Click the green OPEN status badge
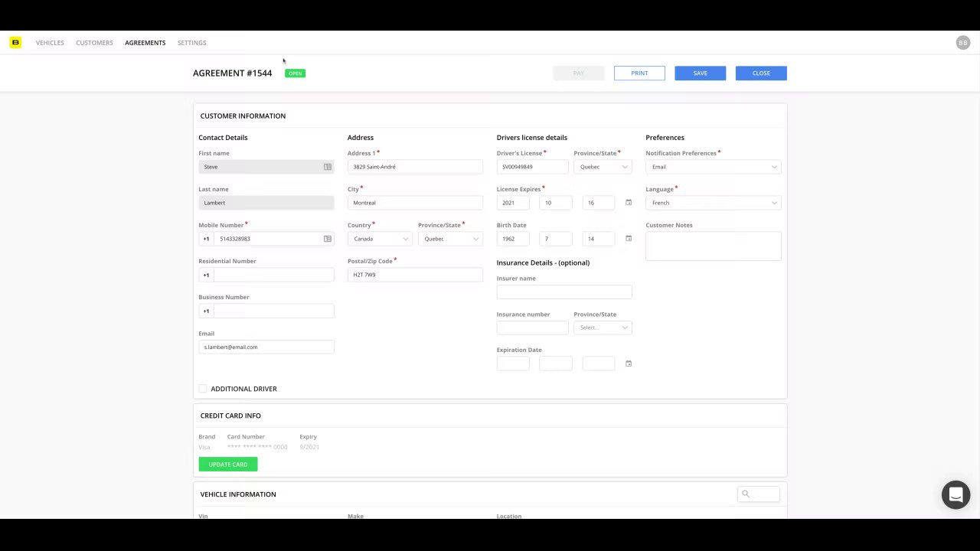Screen dimensions: 980x551 [x=295, y=73]
